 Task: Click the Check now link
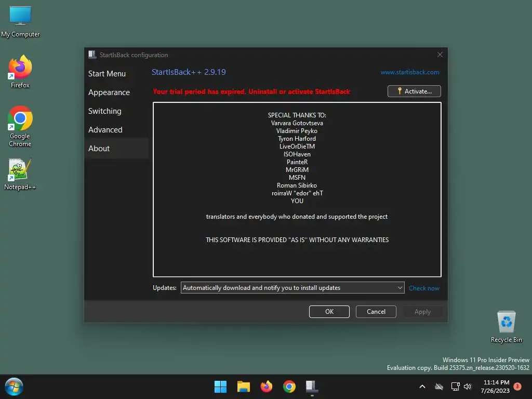pos(424,288)
